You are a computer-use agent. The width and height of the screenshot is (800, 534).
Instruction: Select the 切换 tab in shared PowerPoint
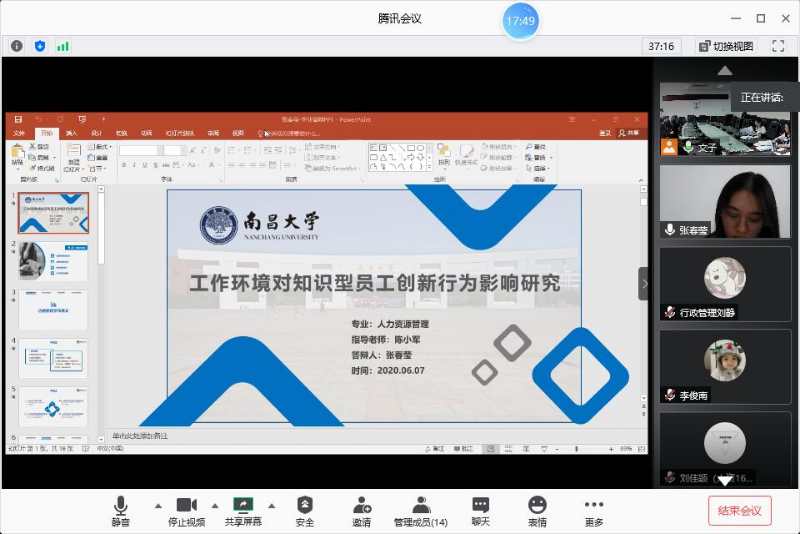pyautogui.click(x=121, y=133)
